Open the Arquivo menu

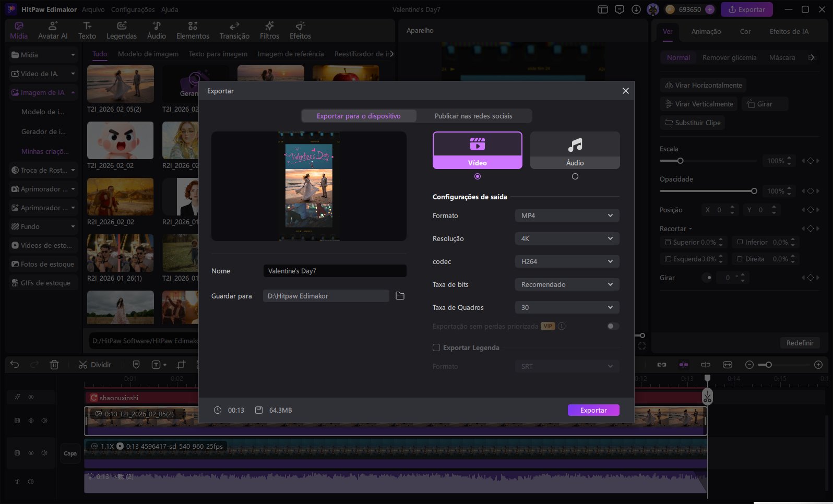[x=93, y=9]
